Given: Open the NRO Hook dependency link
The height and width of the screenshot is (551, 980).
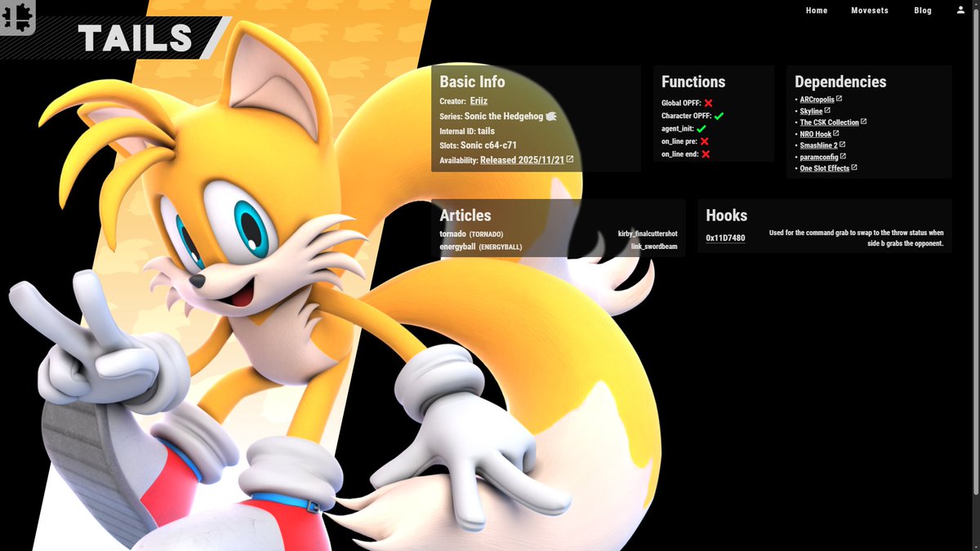Looking at the screenshot, I should click(815, 134).
